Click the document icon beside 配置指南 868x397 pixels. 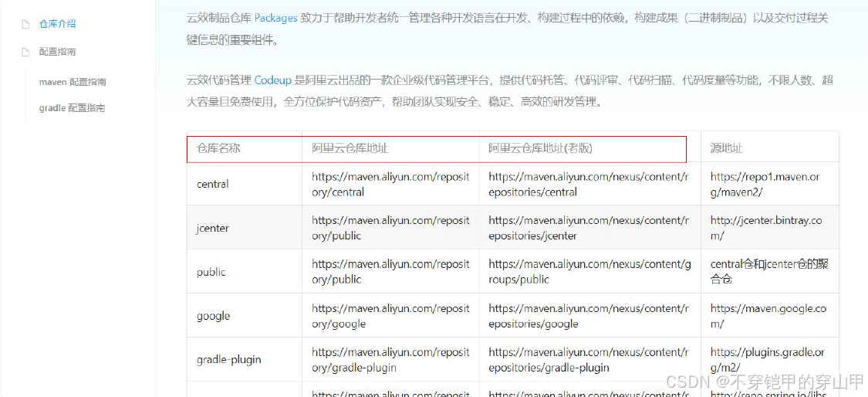point(25,52)
